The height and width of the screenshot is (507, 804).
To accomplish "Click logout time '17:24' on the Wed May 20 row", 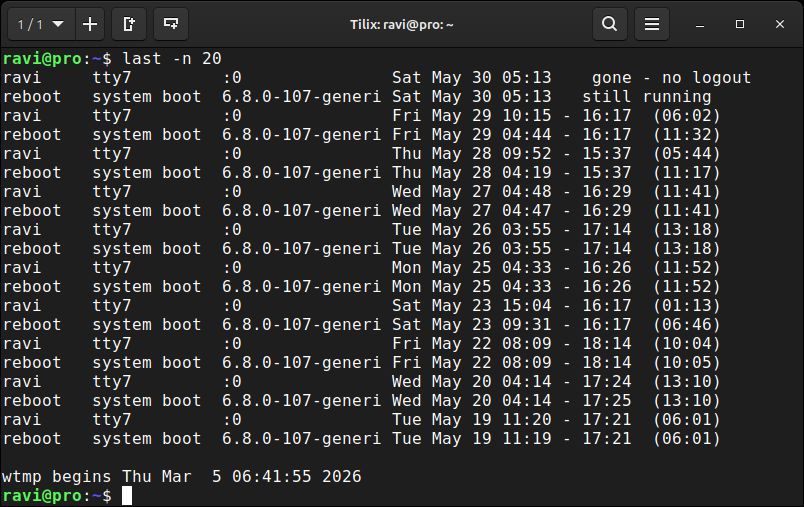I will pyautogui.click(x=607, y=381).
